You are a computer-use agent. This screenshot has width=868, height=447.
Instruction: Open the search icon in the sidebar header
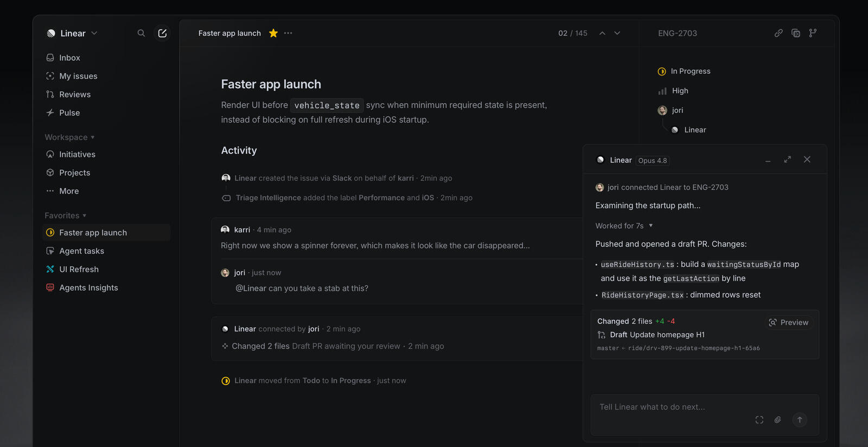click(141, 33)
